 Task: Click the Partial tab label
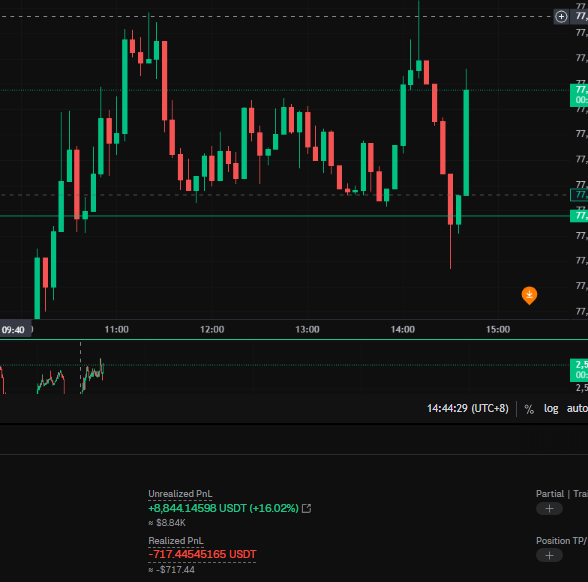[550, 494]
